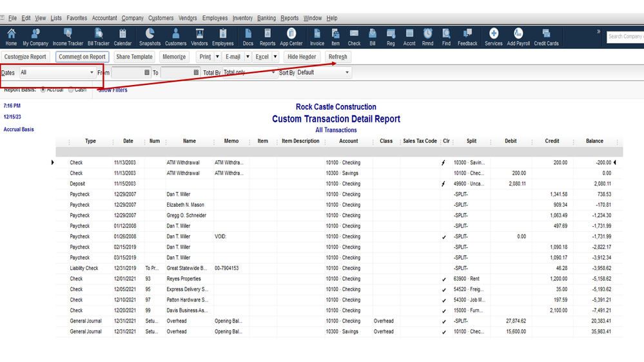Open the Credit Cards icon

pos(546,37)
